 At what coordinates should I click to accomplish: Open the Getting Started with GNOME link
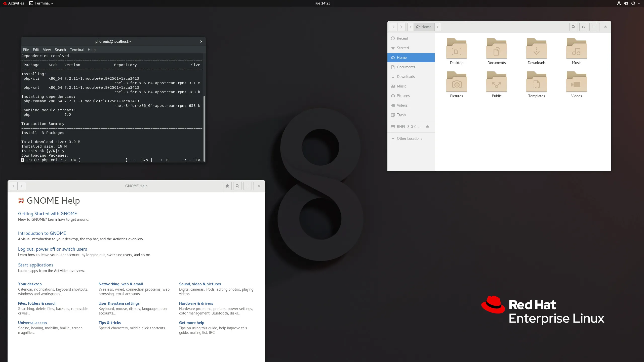click(47, 214)
